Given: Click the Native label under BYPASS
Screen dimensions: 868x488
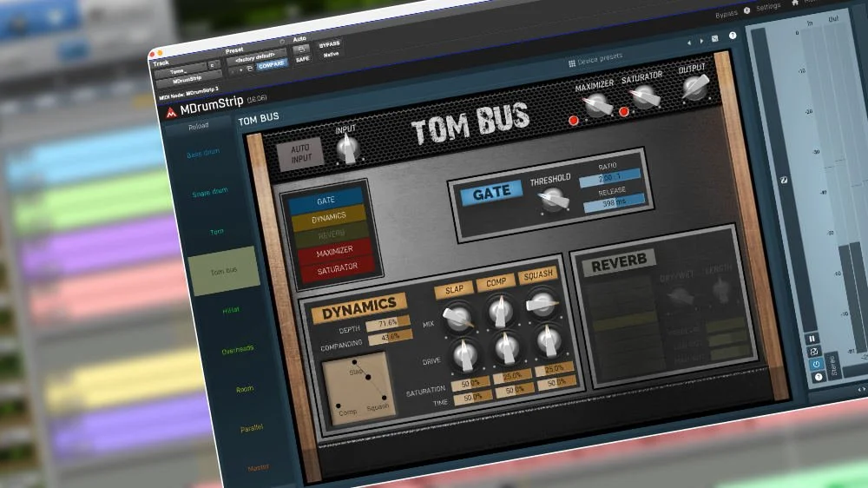Looking at the screenshot, I should coord(331,55).
